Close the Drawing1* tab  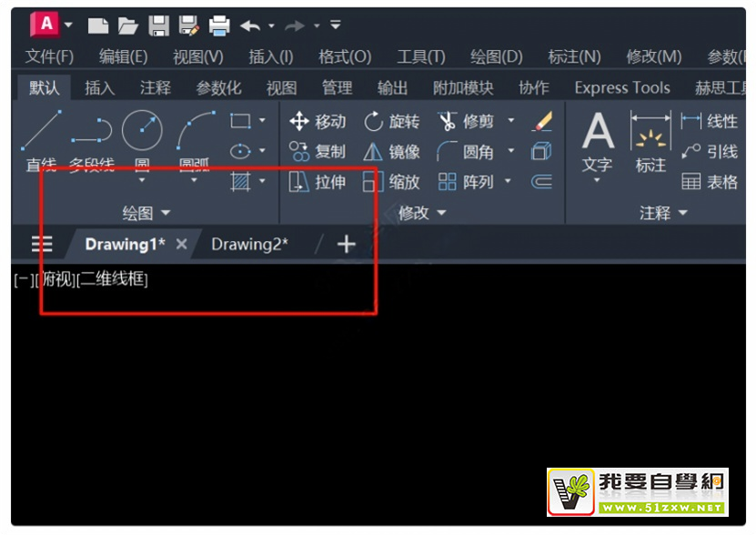182,244
